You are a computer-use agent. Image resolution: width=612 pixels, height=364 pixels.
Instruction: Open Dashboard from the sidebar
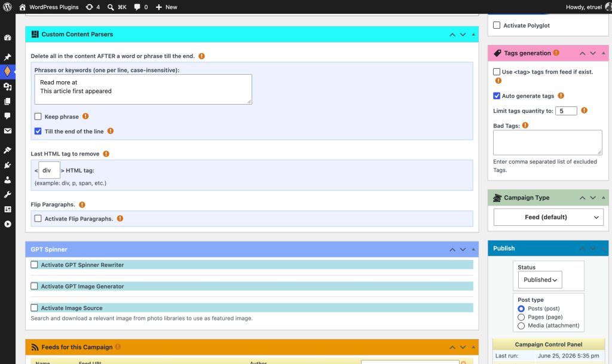tap(7, 38)
